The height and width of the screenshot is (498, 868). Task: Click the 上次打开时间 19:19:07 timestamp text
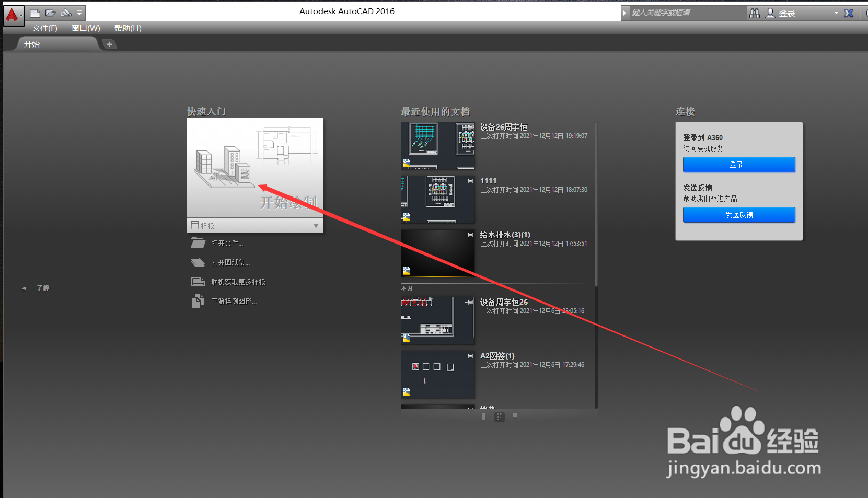[x=534, y=136]
